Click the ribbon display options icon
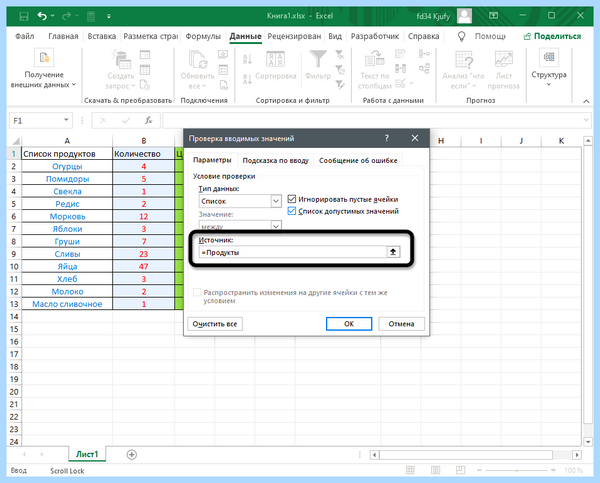Screen dimensions: 600x483 click(494, 16)
